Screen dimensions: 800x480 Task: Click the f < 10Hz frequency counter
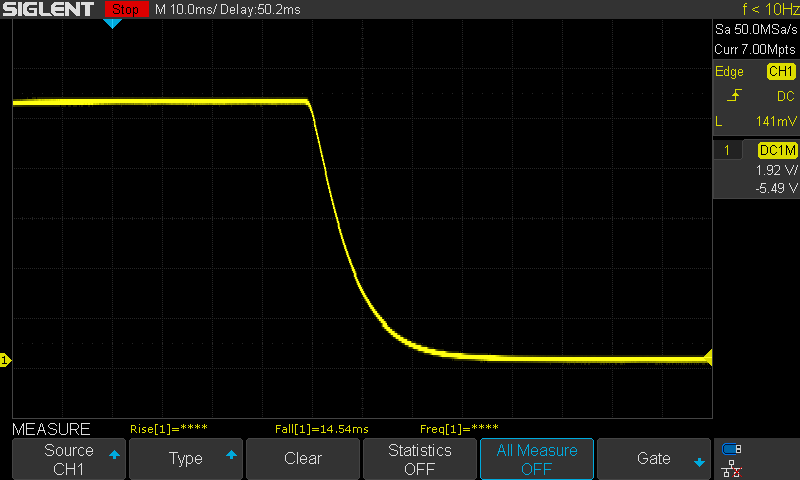(770, 9)
